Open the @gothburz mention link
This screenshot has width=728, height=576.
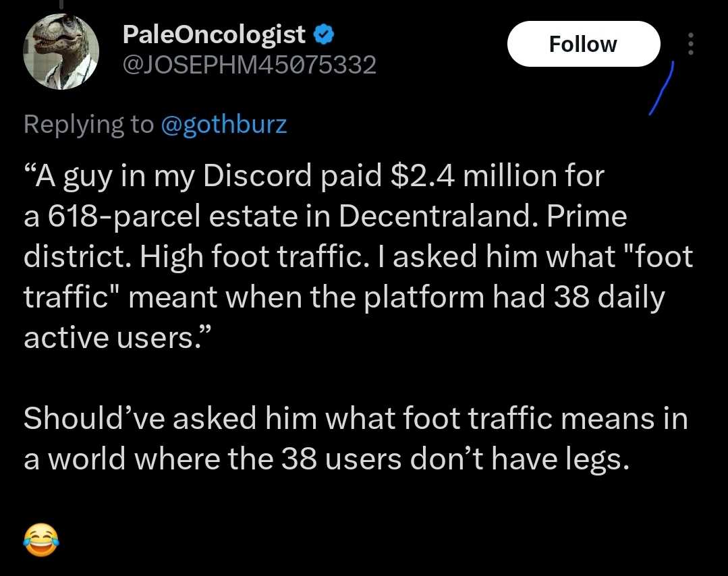coord(224,125)
